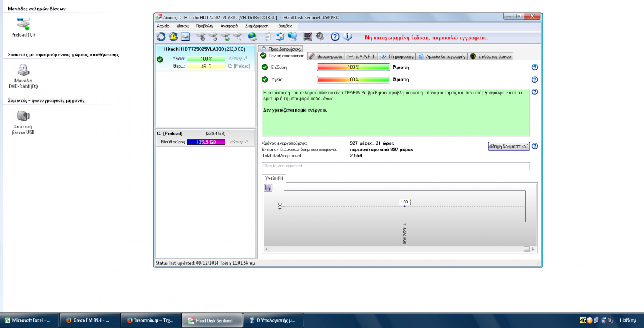Switch to the Θερμοκρασία tab
The height and width of the screenshot is (328, 644).
pyautogui.click(x=325, y=56)
